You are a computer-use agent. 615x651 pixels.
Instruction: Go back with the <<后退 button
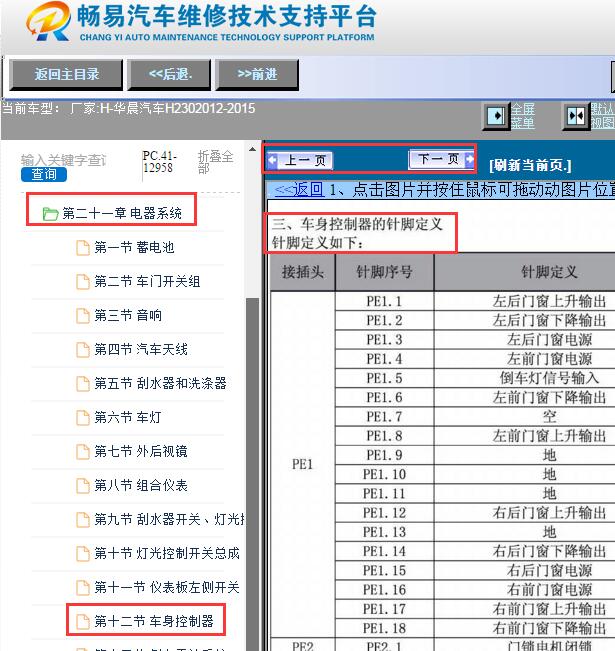click(169, 75)
